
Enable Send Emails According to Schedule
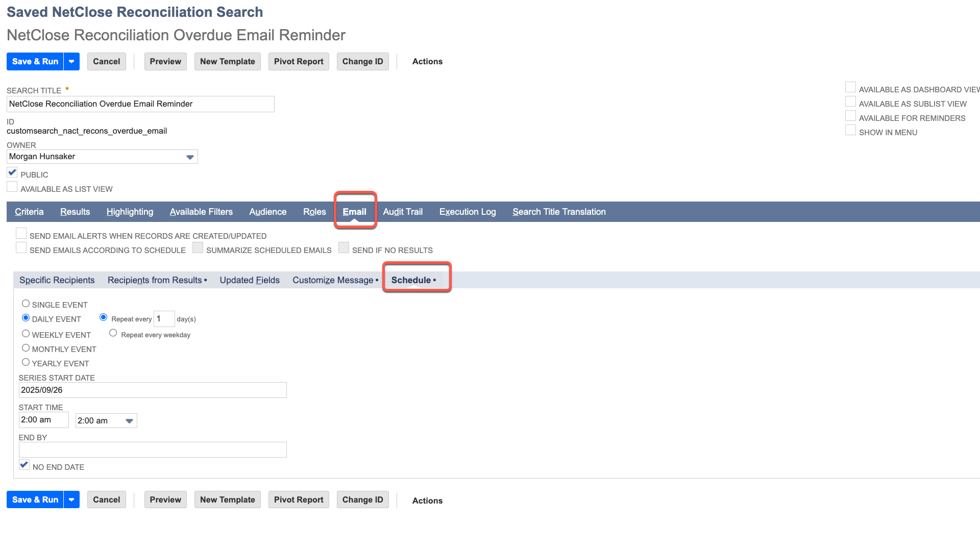coord(21,248)
